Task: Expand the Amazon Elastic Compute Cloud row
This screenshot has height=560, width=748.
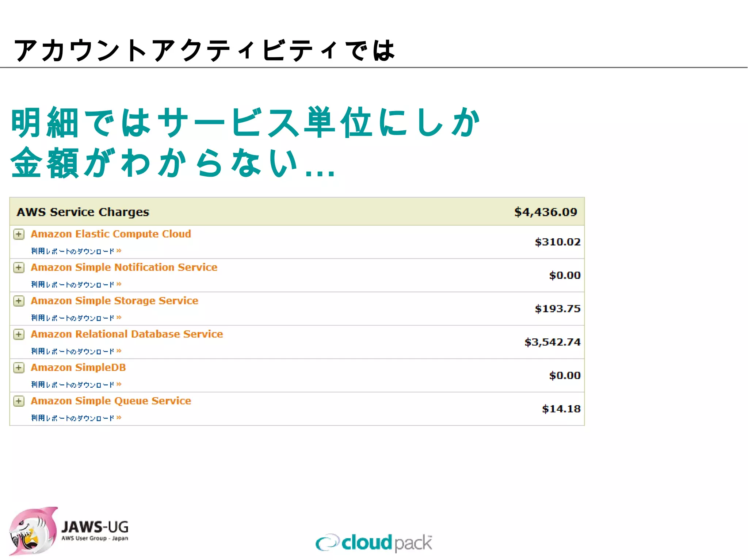Action: coord(19,234)
